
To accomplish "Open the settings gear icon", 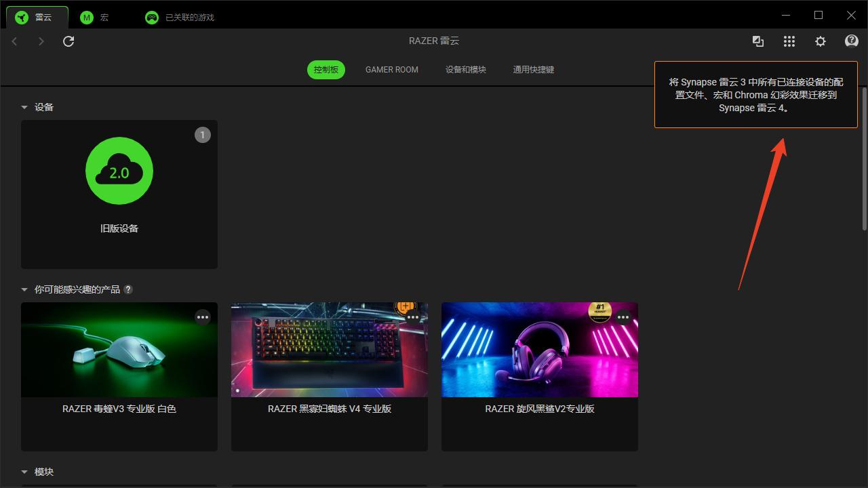I will [x=821, y=41].
